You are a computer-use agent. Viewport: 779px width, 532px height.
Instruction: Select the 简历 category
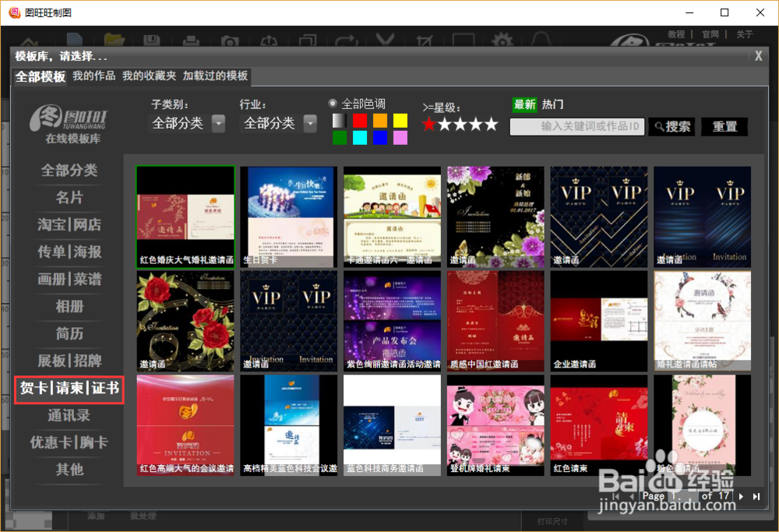click(69, 333)
